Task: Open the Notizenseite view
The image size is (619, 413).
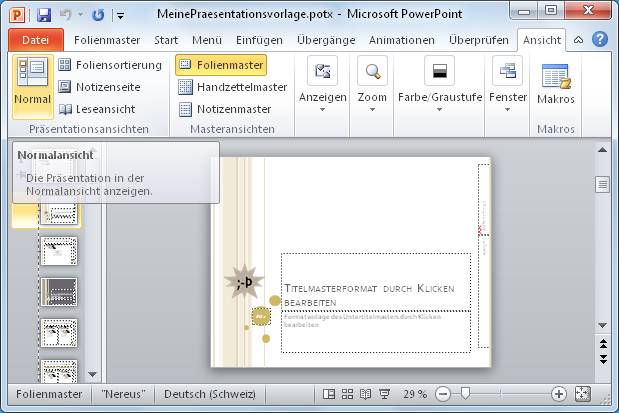Action: tap(99, 87)
